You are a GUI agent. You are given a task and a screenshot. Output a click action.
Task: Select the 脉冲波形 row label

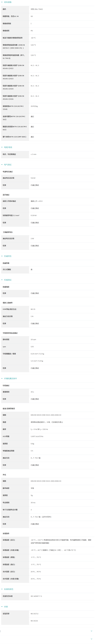(x=6, y=488)
